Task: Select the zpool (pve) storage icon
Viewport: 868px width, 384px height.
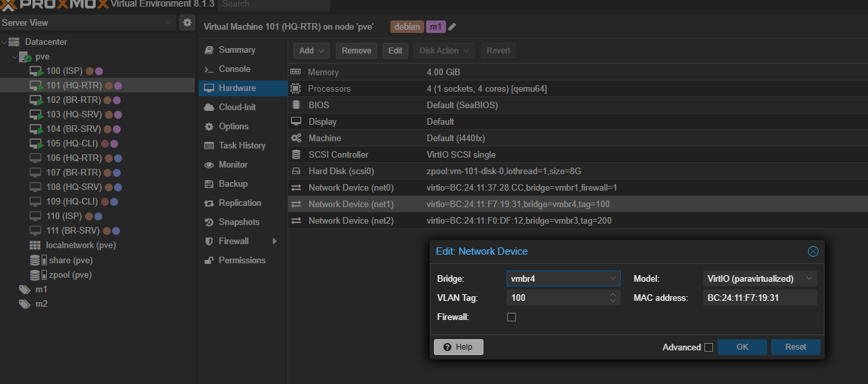Action: pos(35,274)
